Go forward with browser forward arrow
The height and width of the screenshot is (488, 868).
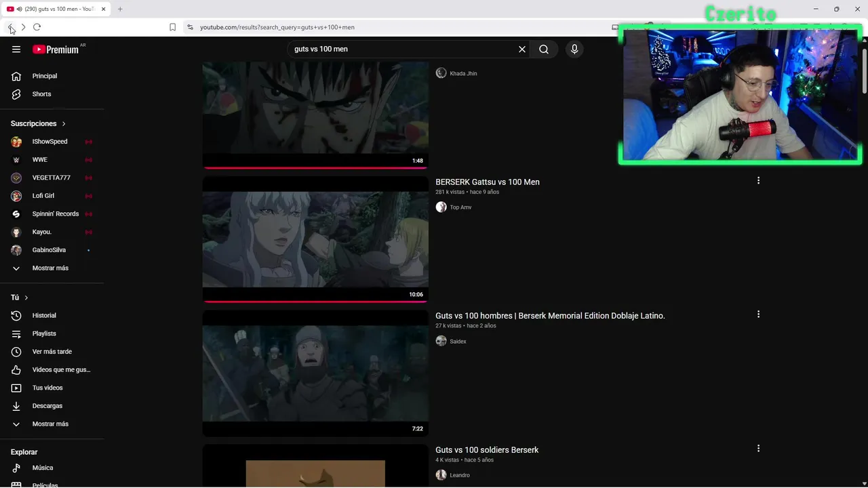pyautogui.click(x=23, y=27)
